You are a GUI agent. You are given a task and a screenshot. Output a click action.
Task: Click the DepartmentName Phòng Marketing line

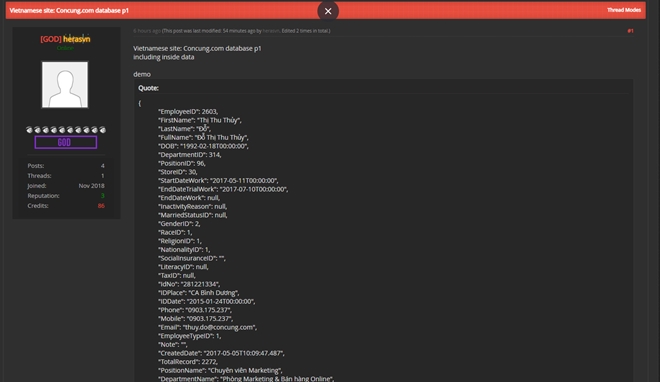coord(246,379)
